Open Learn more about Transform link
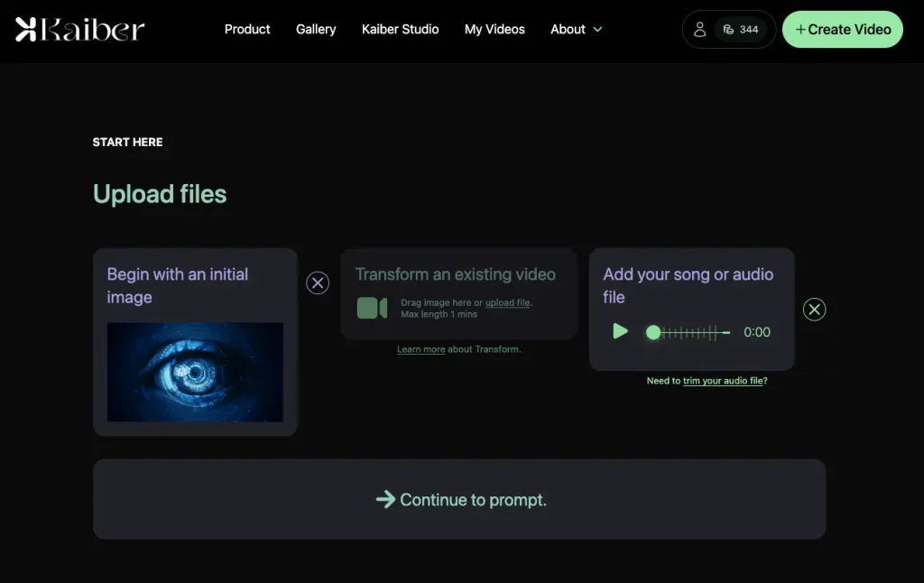This screenshot has width=924, height=583. [x=420, y=349]
